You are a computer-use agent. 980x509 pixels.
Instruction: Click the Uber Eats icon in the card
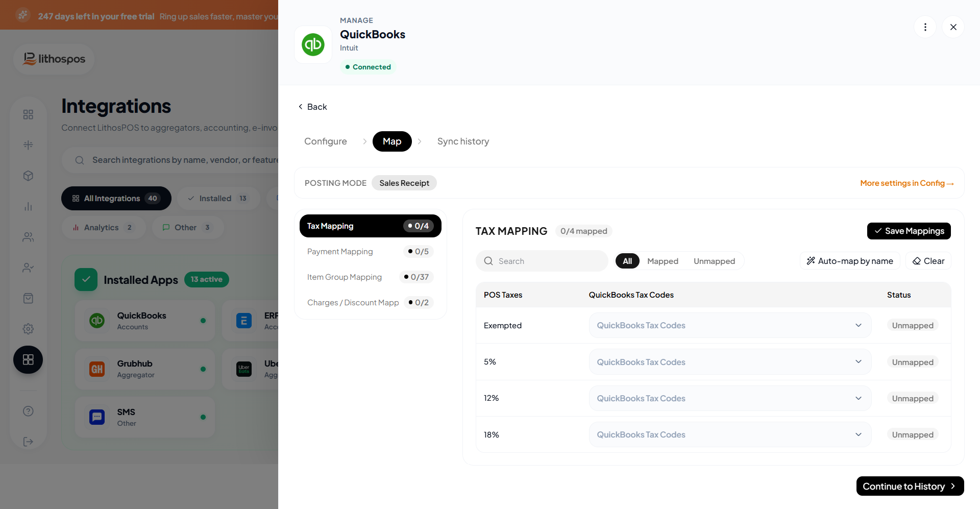click(x=244, y=369)
